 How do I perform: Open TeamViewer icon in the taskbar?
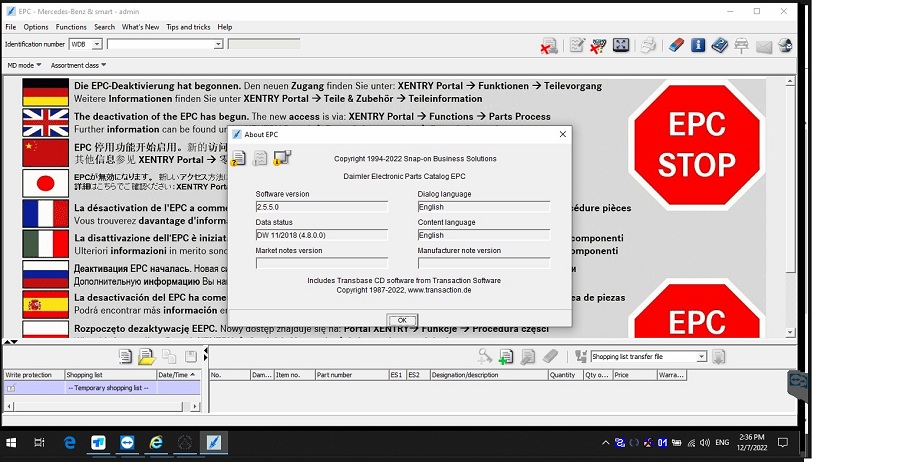(127, 442)
